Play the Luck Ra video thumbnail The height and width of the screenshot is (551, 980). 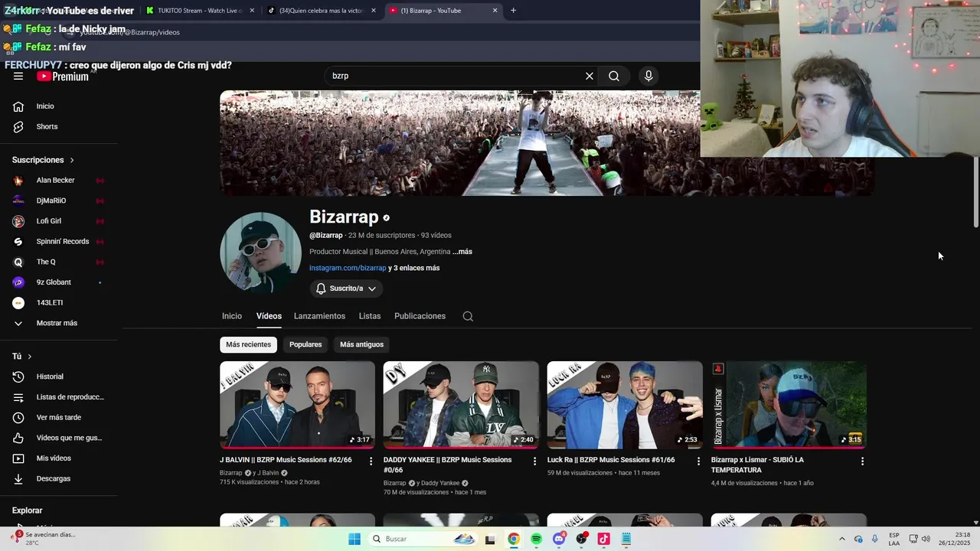625,405
